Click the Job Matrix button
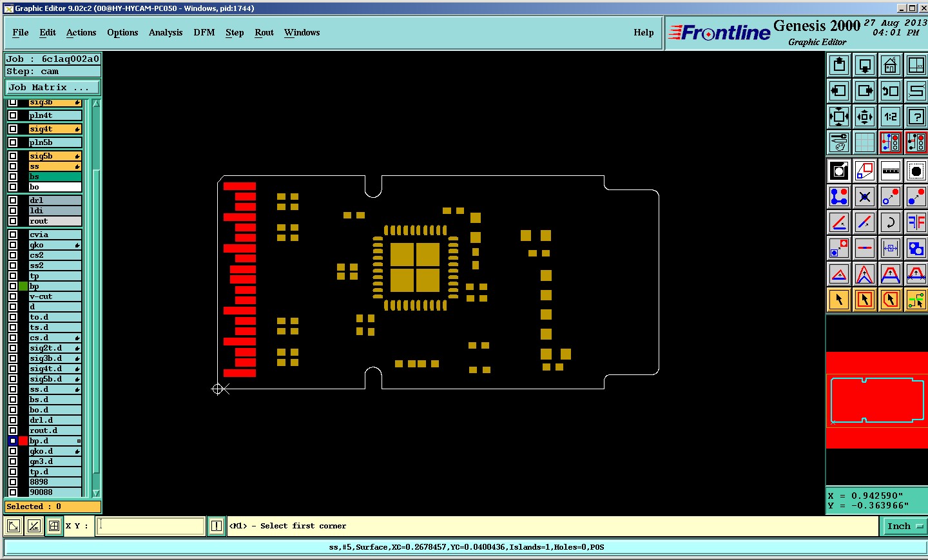 tap(53, 87)
